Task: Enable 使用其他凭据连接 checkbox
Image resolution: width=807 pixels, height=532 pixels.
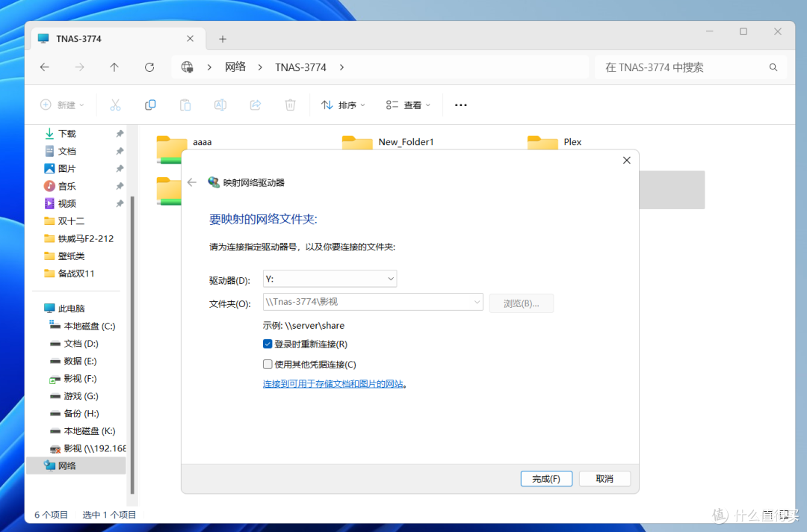Action: coord(268,365)
